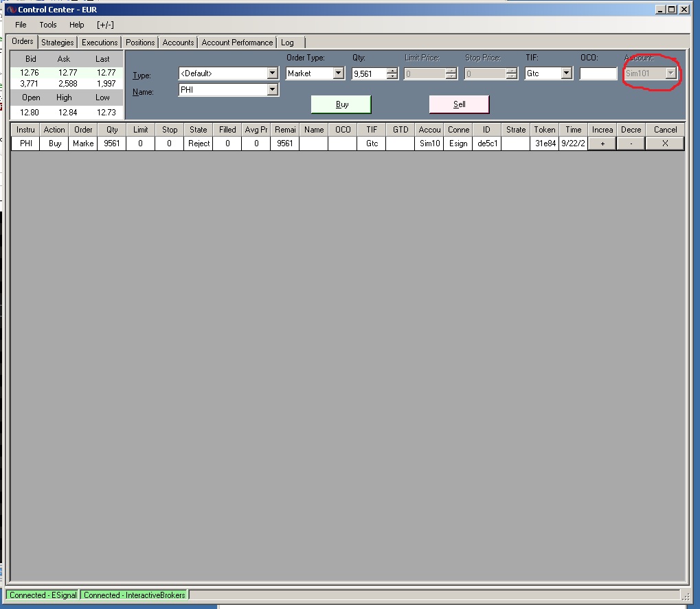Click the Ask size 2,588
The width and height of the screenshot is (700, 609).
coord(68,84)
